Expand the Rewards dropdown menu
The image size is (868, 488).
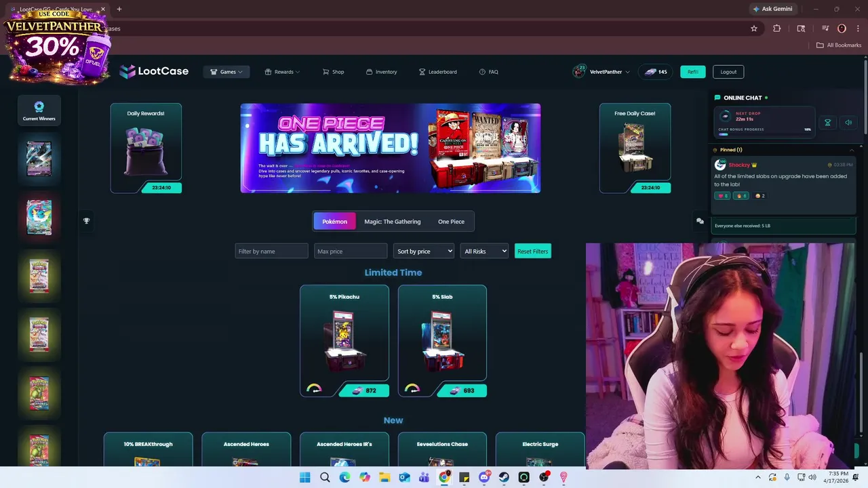pyautogui.click(x=282, y=72)
